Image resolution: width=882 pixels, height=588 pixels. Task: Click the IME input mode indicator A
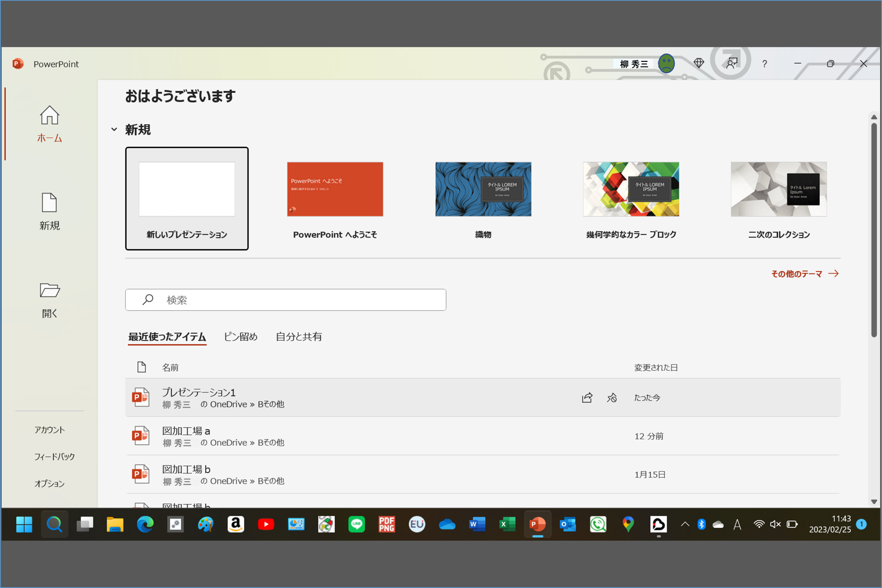point(737,524)
